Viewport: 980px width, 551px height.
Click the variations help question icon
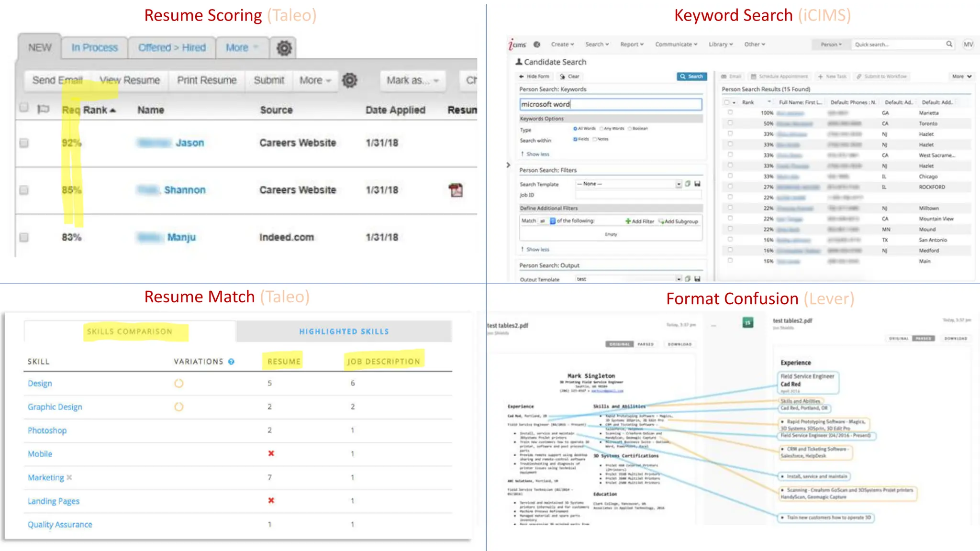click(231, 362)
